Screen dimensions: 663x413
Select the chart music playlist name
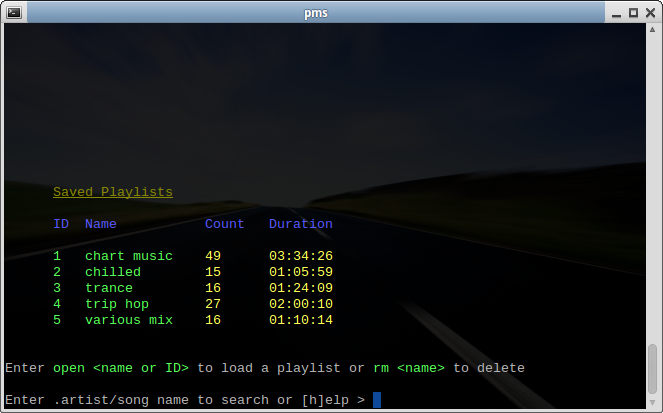click(x=129, y=256)
